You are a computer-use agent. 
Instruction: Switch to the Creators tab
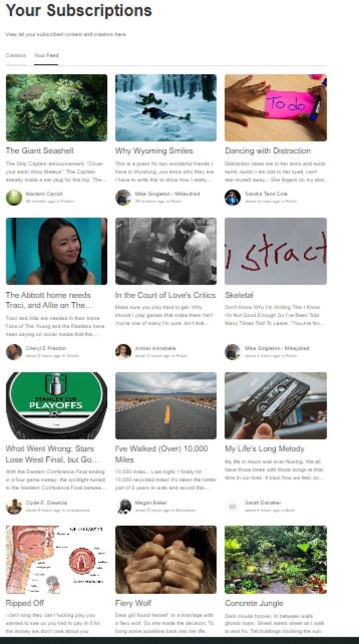point(15,55)
